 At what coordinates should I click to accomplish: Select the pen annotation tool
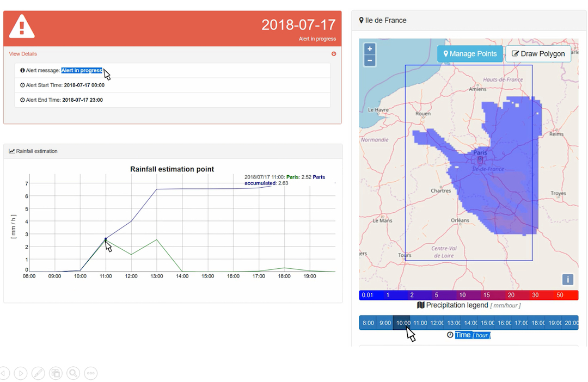tap(38, 373)
